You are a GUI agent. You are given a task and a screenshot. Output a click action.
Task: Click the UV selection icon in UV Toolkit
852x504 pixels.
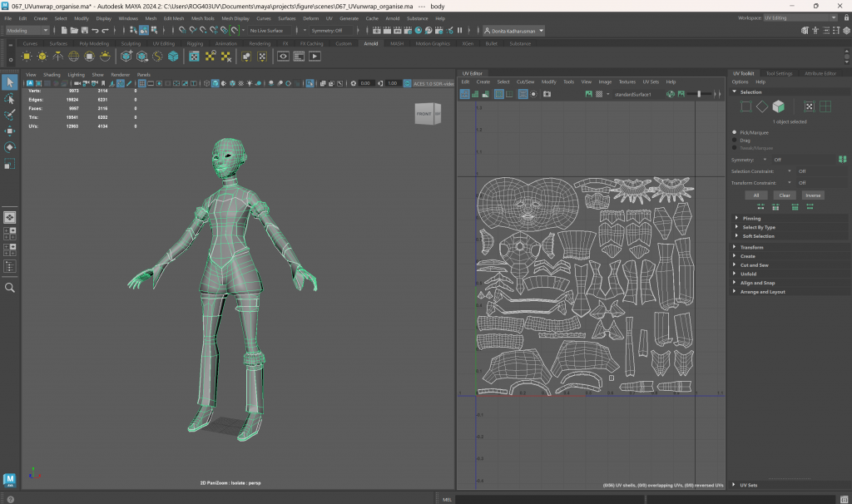[809, 106]
